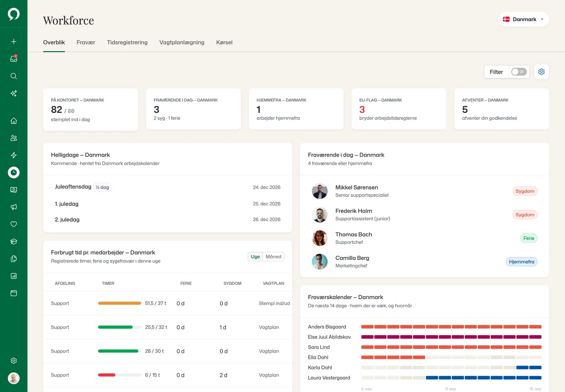Switch time view to Uge
The width and height of the screenshot is (565, 392).
pyautogui.click(x=255, y=257)
